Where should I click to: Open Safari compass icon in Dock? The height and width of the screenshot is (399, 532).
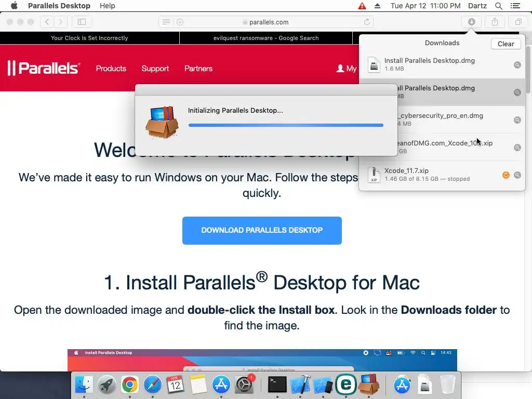(153, 385)
